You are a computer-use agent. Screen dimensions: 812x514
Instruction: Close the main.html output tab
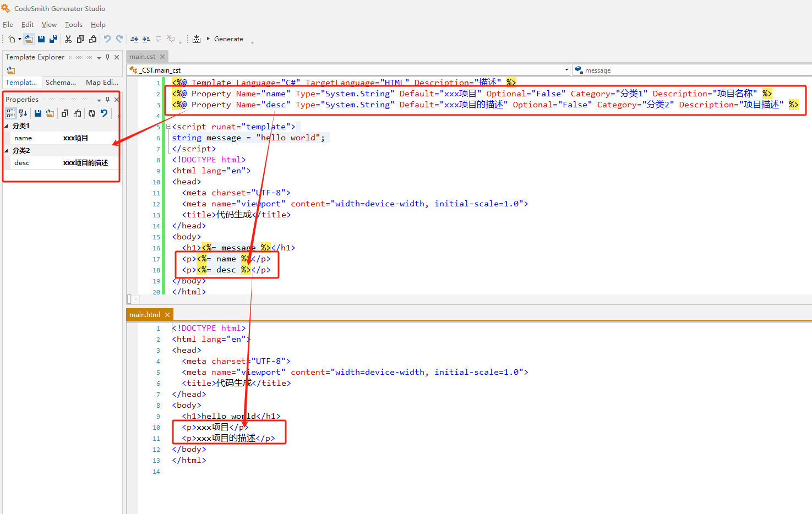[167, 315]
